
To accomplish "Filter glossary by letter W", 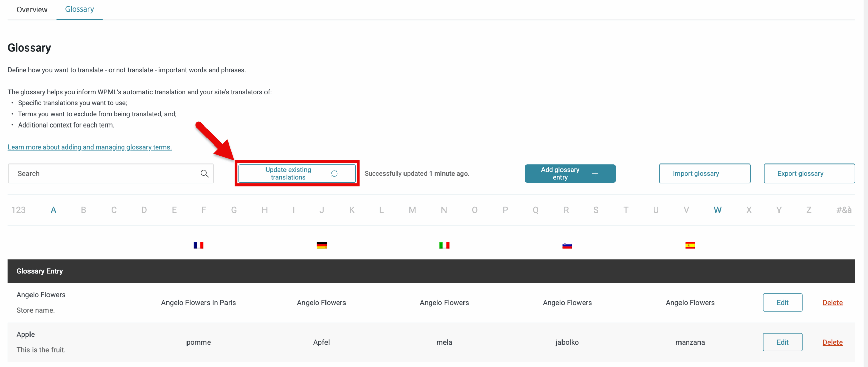I will (717, 210).
